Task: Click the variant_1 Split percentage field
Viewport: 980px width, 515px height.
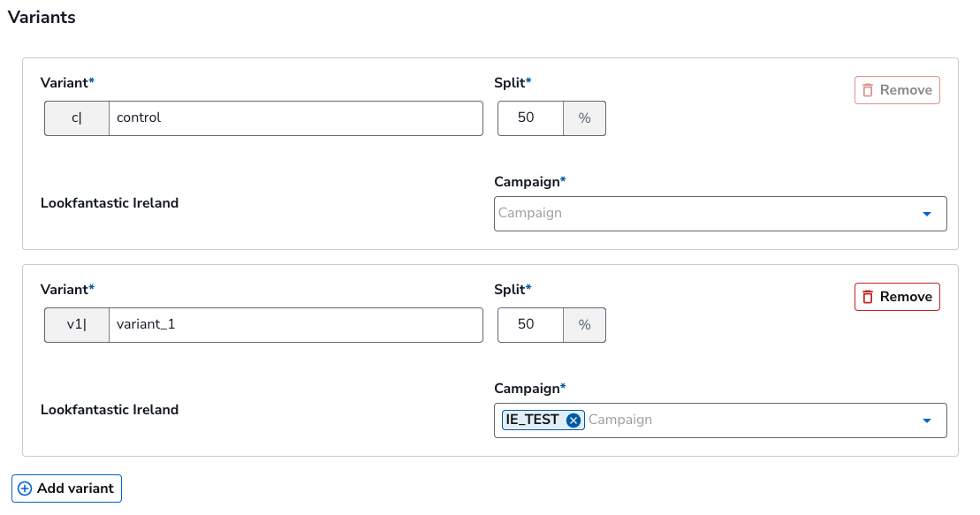Action: click(x=530, y=324)
